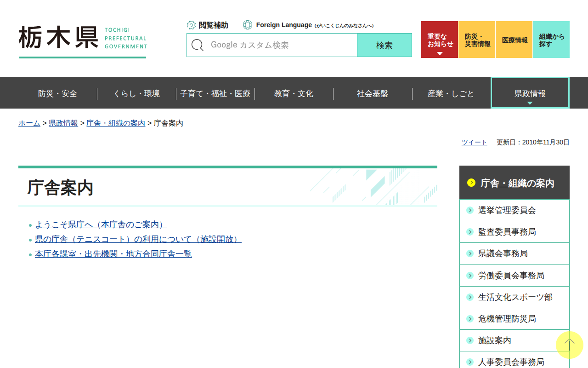588x368 pixels.
Task: Click the arrow icon next to 施設案内
Action: click(470, 340)
